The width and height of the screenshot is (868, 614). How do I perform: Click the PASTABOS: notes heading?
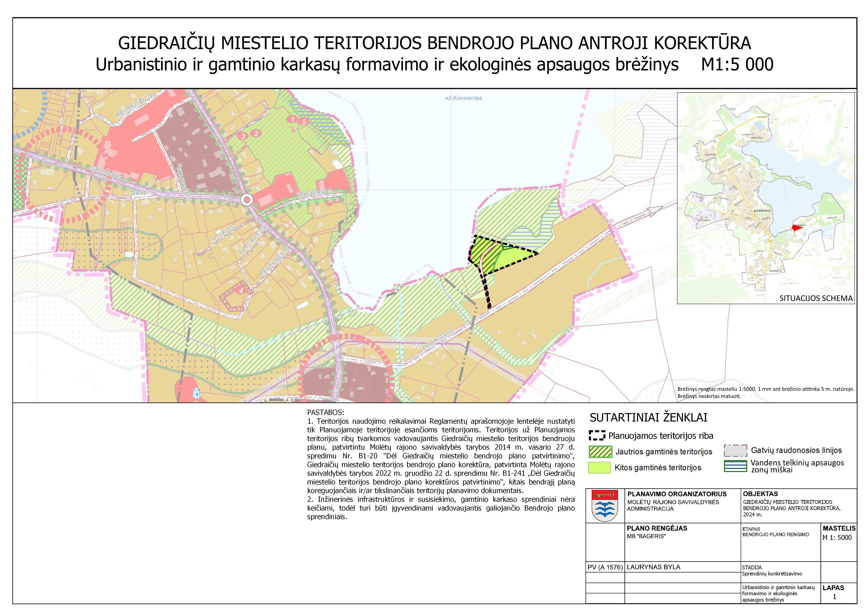click(325, 412)
